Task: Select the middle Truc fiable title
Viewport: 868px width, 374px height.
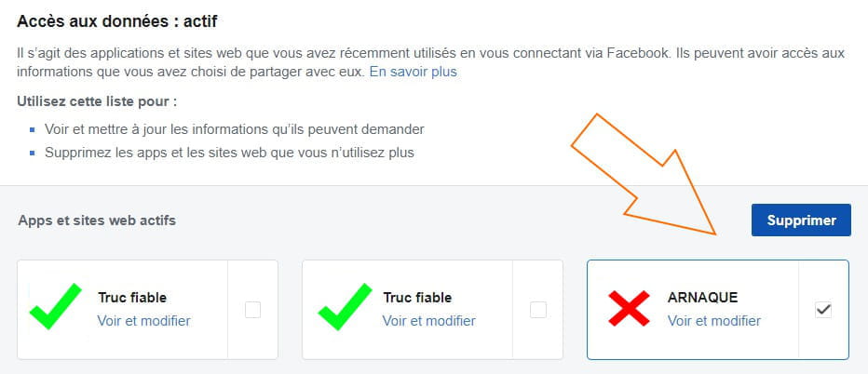Action: click(417, 298)
